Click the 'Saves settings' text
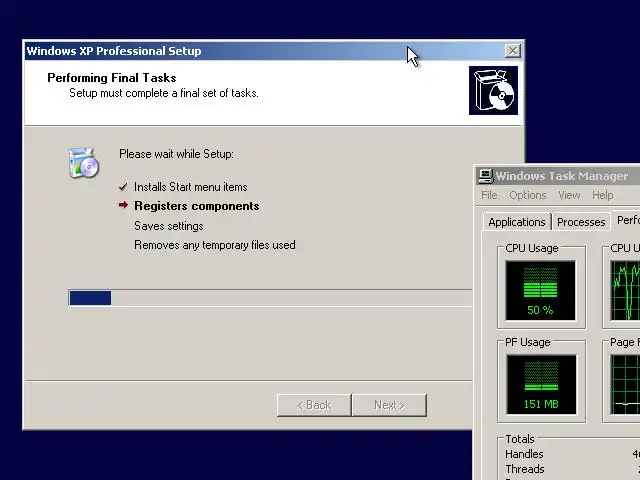640x480 pixels. click(x=169, y=226)
